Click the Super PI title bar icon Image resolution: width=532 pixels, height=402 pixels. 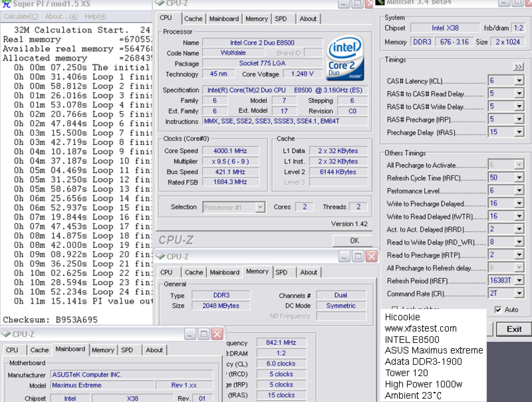click(6, 4)
